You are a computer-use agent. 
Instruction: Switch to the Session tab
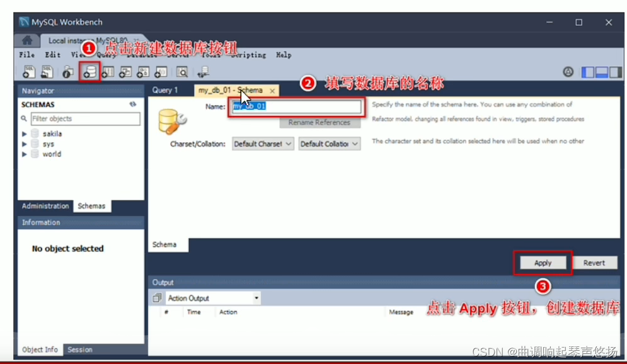click(80, 350)
